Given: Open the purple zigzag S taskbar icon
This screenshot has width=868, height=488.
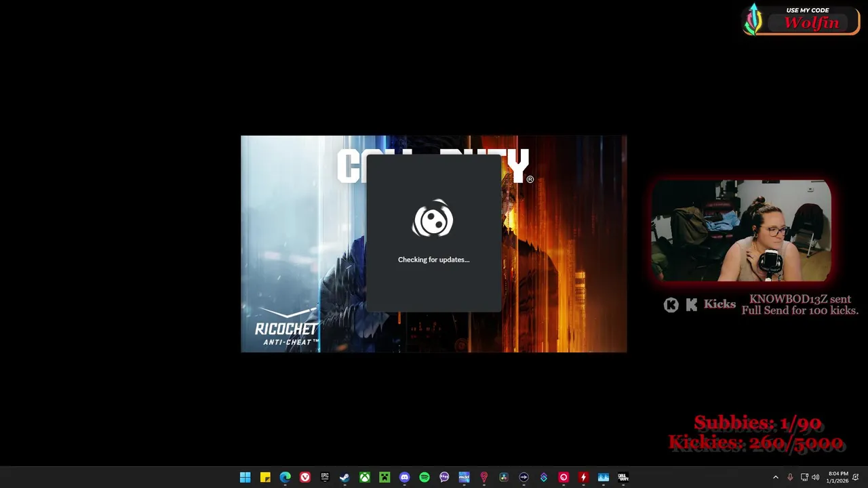Looking at the screenshot, I should 543,477.
